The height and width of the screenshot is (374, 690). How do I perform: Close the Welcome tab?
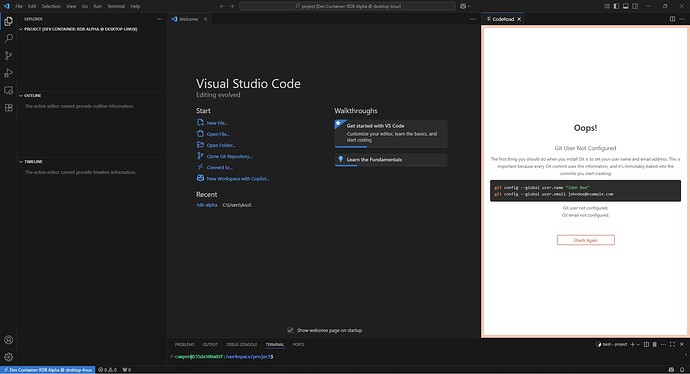tap(206, 19)
